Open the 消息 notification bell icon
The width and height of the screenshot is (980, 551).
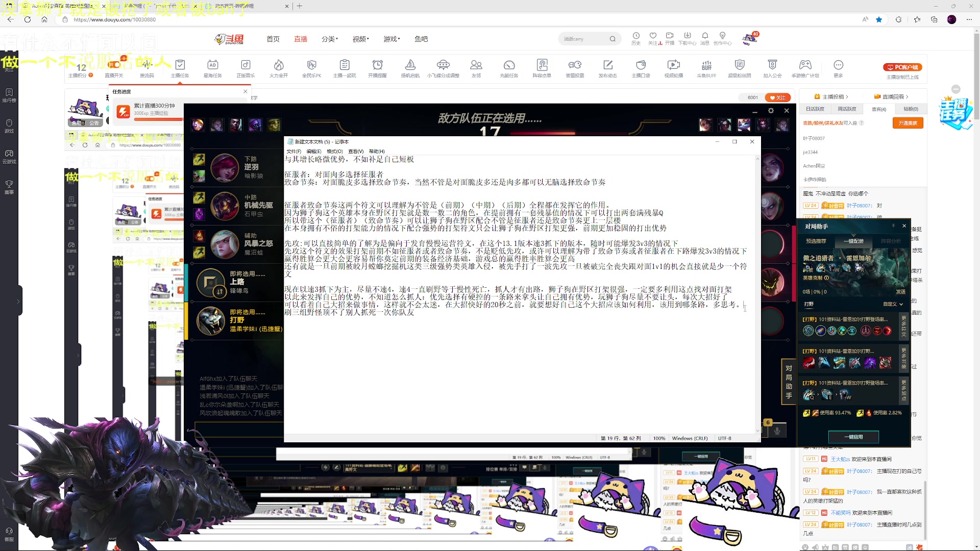[x=705, y=39]
